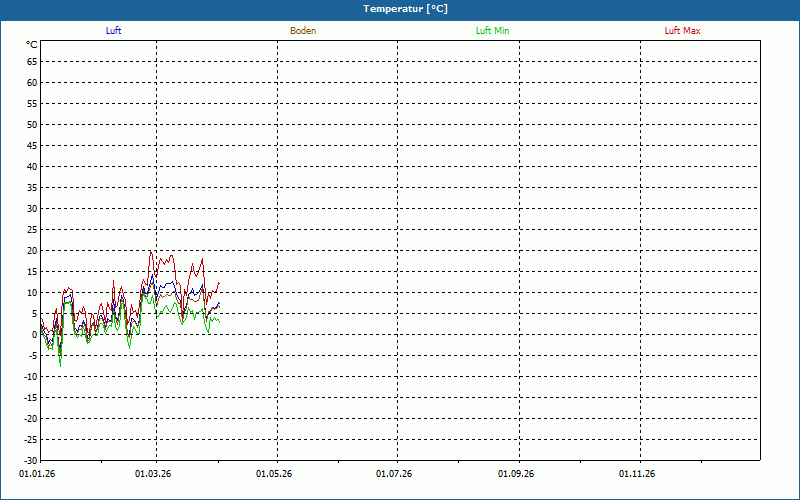Click the 50 value on the temperature axis

tap(32, 125)
